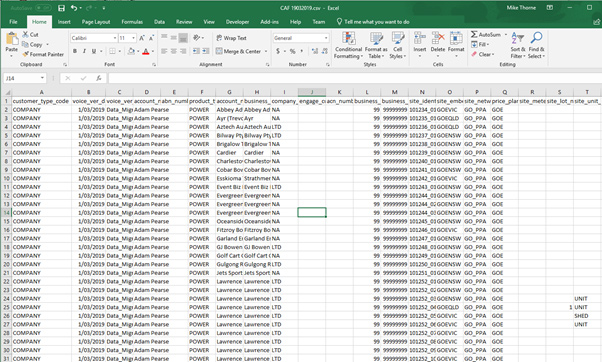Open Find & Select menu
The width and height of the screenshot is (602, 362).
pyautogui.click(x=536, y=45)
